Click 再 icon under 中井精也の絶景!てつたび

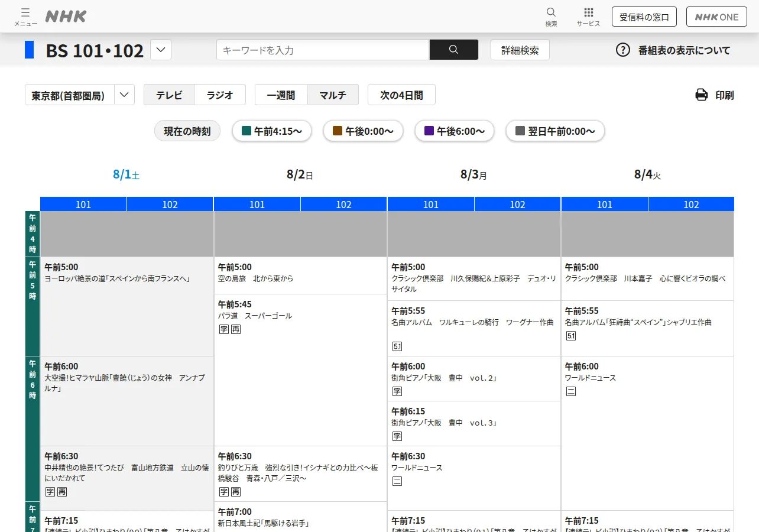62,492
